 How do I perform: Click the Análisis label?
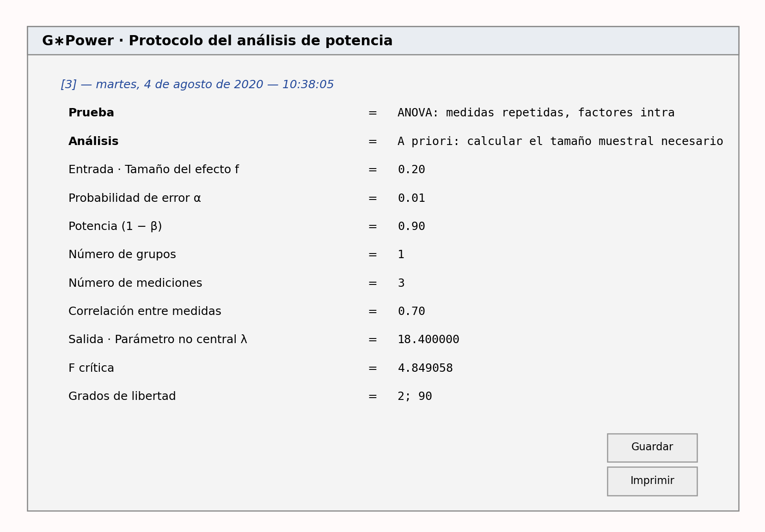pyautogui.click(x=93, y=142)
